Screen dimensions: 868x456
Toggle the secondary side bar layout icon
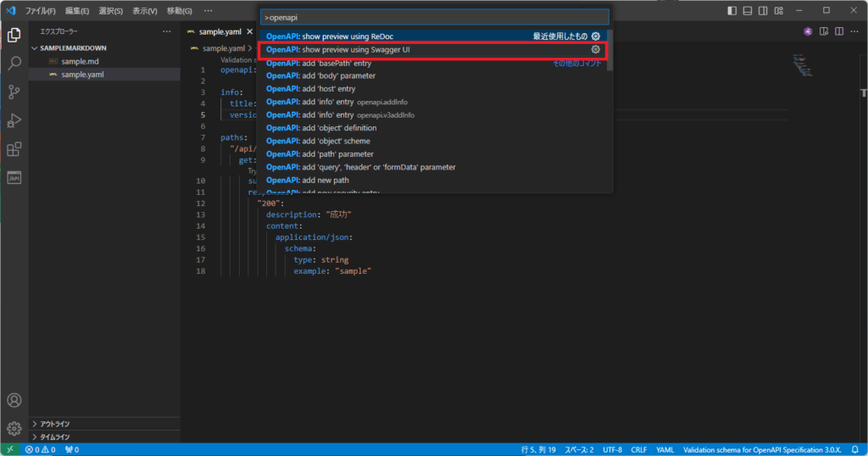tap(763, 10)
